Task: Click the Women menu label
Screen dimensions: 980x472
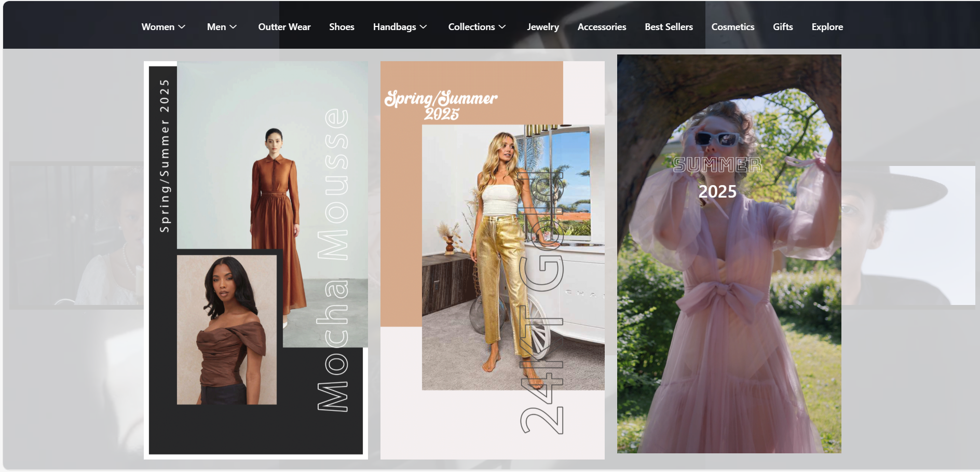Action: [x=158, y=27]
